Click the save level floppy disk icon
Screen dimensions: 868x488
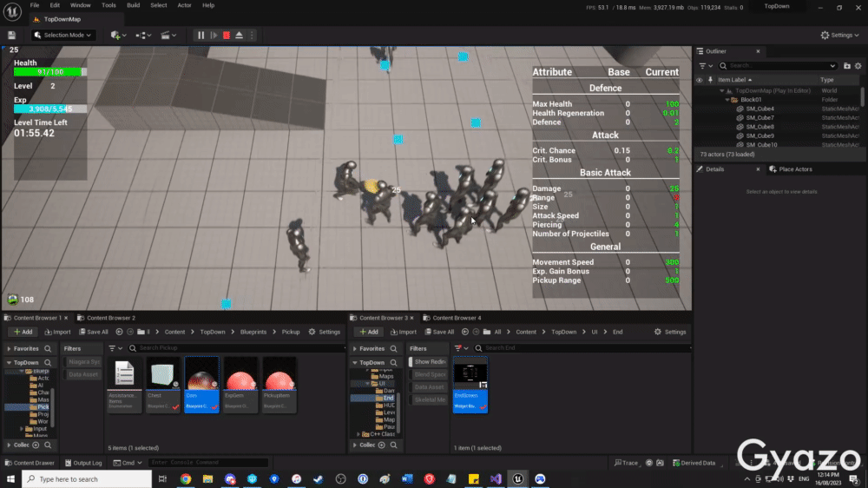(11, 36)
